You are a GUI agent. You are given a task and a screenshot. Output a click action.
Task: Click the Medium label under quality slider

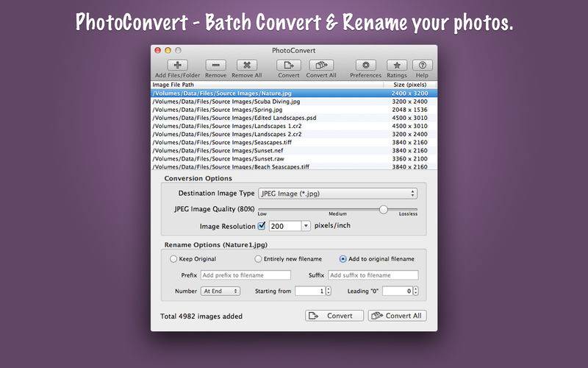[x=337, y=213]
